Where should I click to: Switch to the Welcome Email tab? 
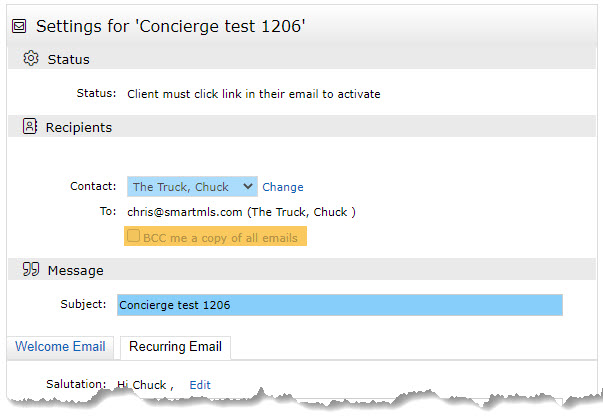pos(60,346)
